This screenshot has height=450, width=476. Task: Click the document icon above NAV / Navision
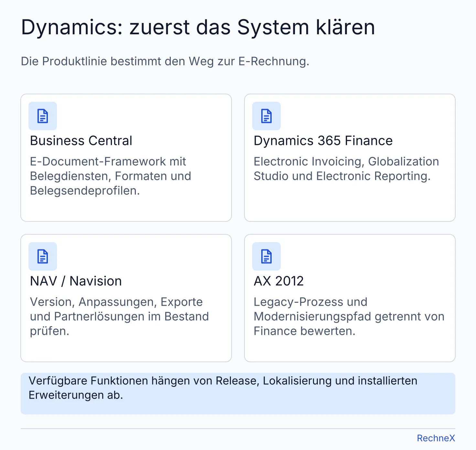(x=43, y=257)
